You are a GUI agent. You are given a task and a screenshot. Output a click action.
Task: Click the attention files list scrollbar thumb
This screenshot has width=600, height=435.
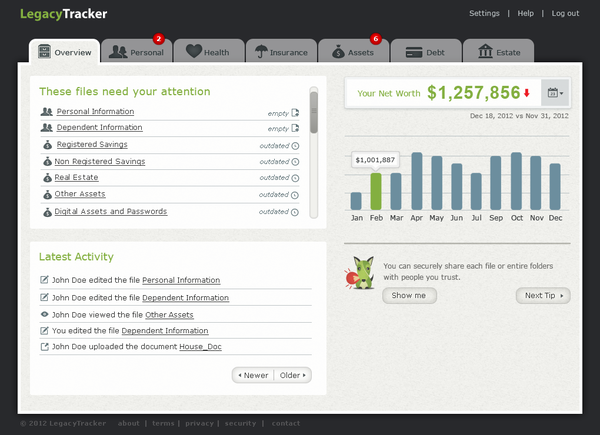pos(314,112)
